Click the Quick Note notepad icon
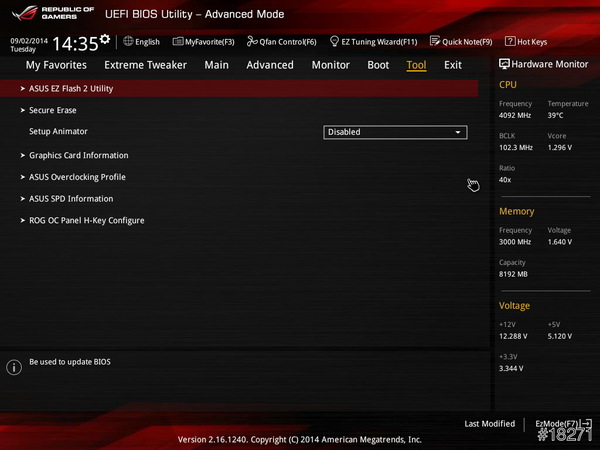This screenshot has height=450, width=600. coord(435,41)
